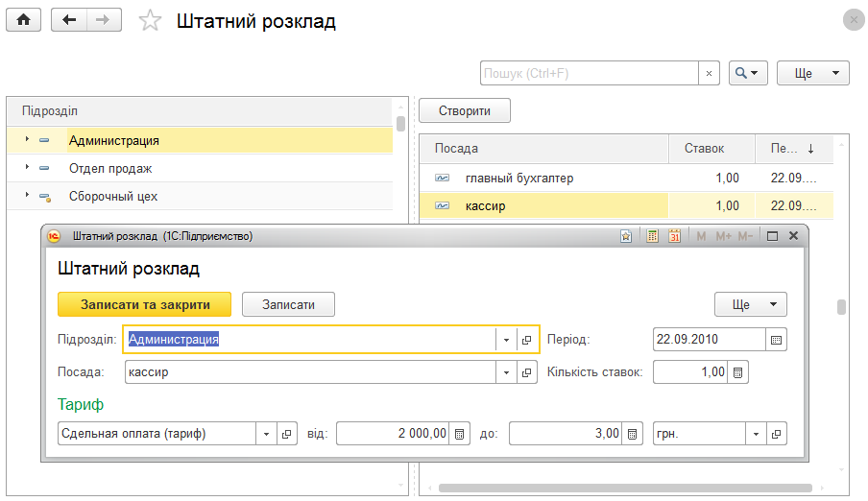Edit the Кількість ставок value
This screenshot has height=501, width=868.
(x=690, y=372)
